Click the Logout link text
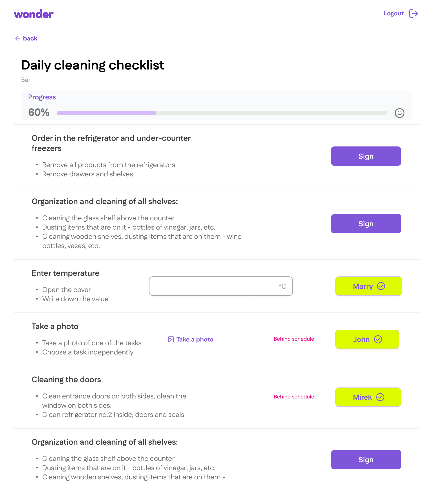The width and height of the screenshot is (433, 504). [x=393, y=14]
